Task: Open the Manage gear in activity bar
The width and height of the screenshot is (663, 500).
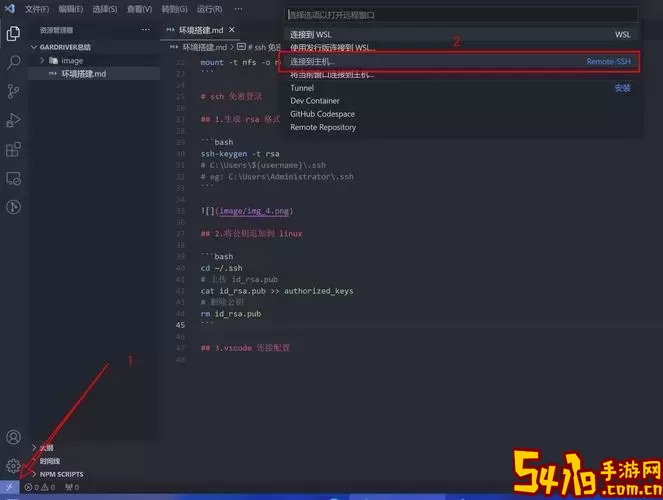Action: (14, 465)
